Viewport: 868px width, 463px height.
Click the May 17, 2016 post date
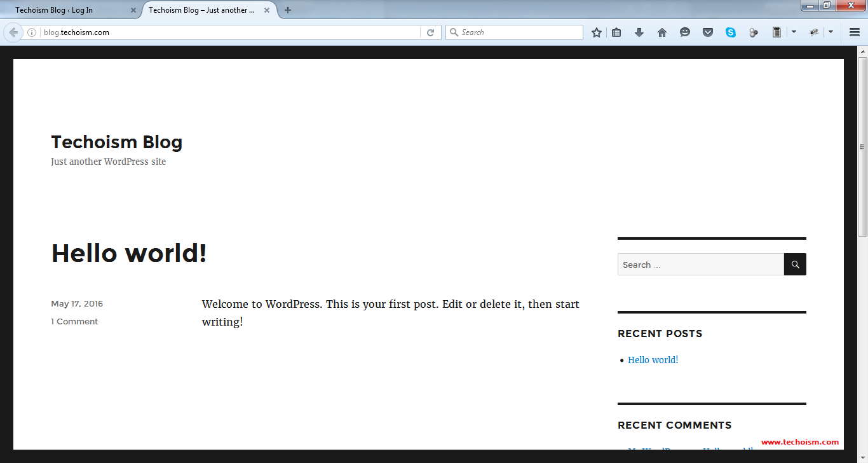coord(77,304)
